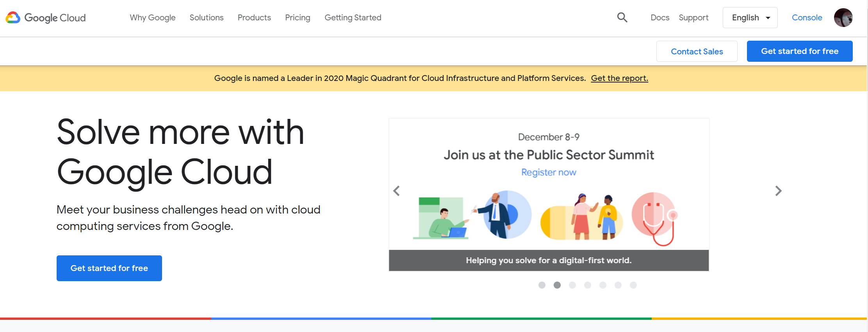Open the Getting Started menu
868x332 pixels.
point(353,18)
